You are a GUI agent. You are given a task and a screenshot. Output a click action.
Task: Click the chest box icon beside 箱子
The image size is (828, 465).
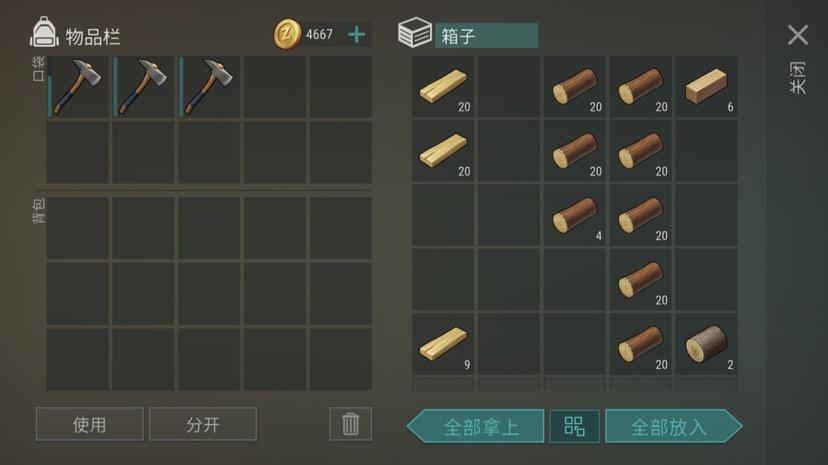pyautogui.click(x=415, y=33)
